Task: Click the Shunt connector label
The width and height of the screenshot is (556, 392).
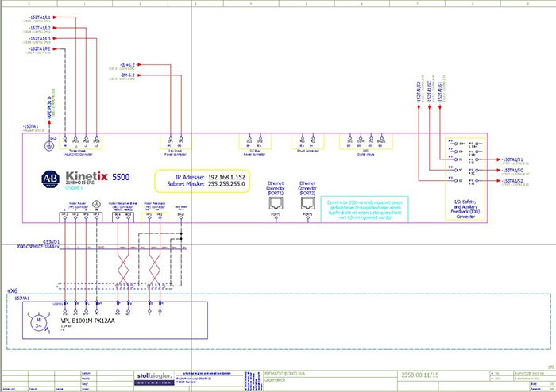Action: (308, 151)
